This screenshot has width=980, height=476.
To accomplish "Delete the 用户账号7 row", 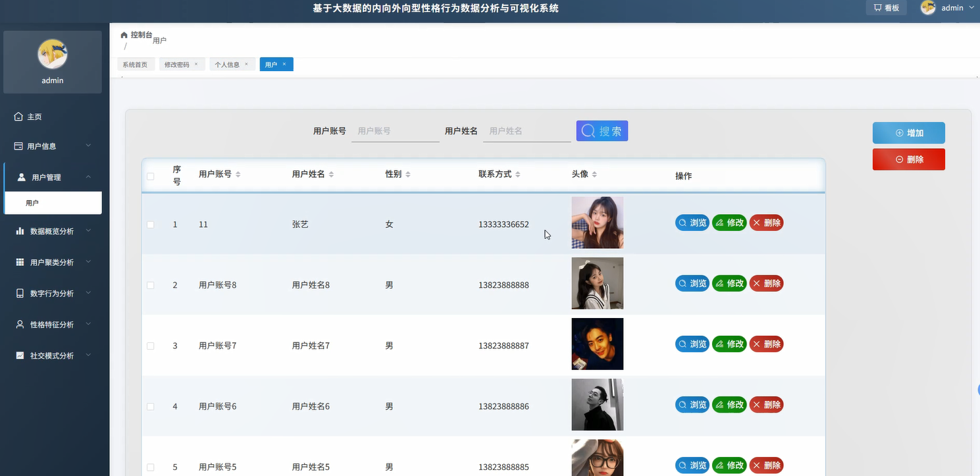I will tap(767, 344).
